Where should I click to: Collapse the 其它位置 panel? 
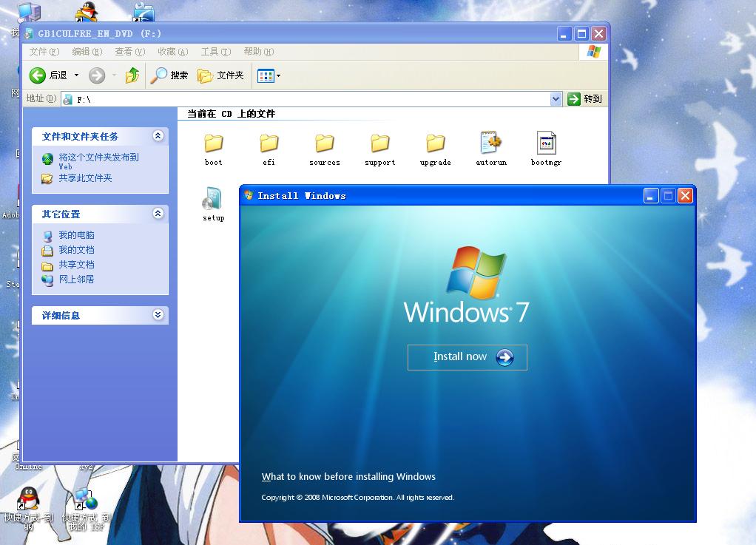click(x=158, y=214)
